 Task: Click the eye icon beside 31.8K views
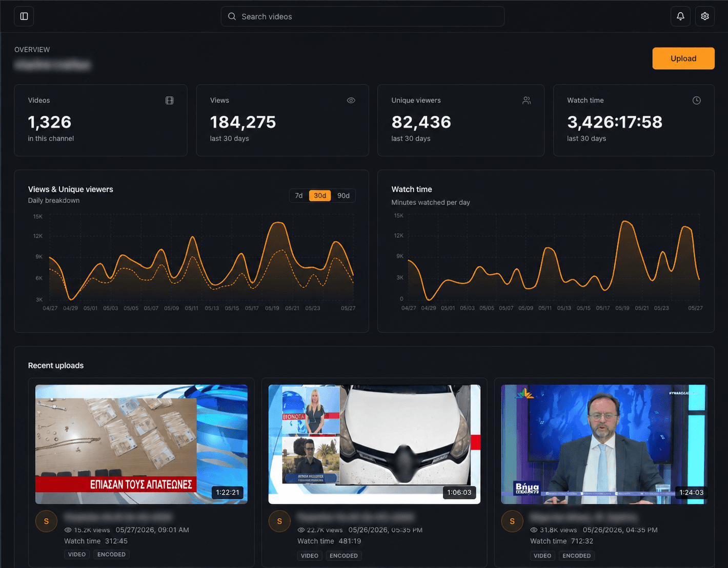(x=534, y=530)
